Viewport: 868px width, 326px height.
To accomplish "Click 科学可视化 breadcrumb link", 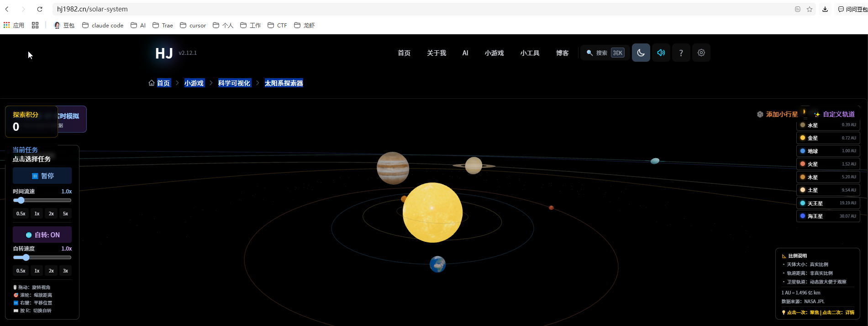I will [x=234, y=83].
